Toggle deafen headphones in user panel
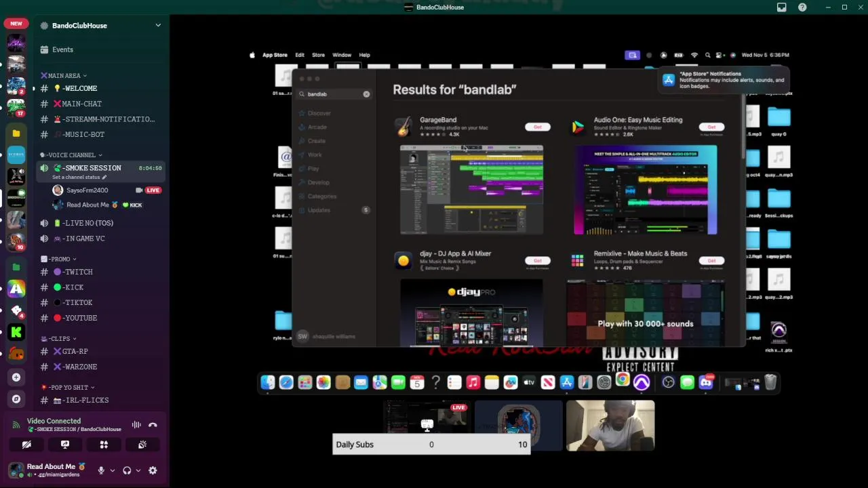Image resolution: width=868 pixels, height=488 pixels. click(127, 470)
